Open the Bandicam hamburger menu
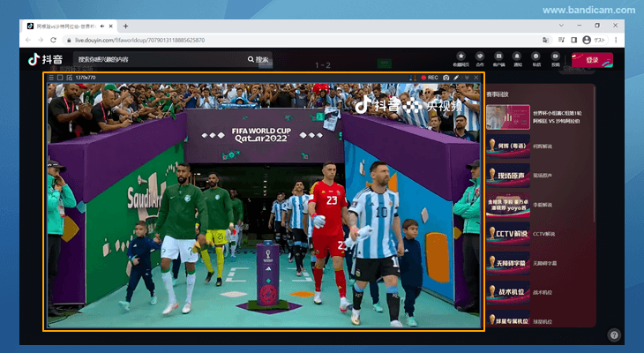Image resolution: width=644 pixels, height=353 pixels. (x=50, y=78)
